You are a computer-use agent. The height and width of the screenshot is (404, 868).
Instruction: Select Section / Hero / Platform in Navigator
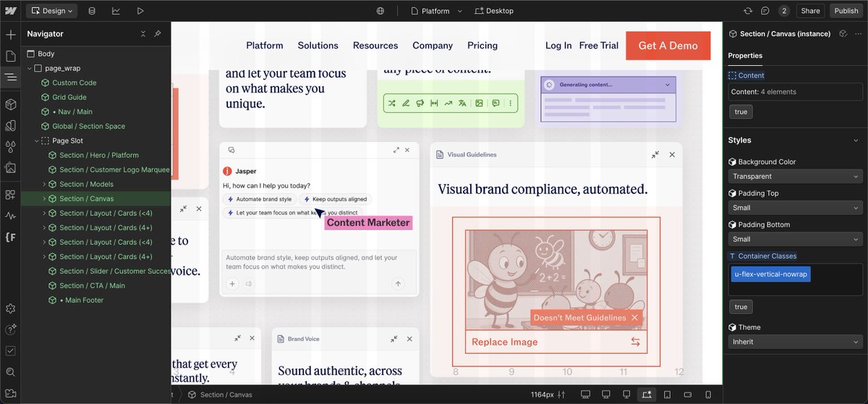[x=99, y=155]
